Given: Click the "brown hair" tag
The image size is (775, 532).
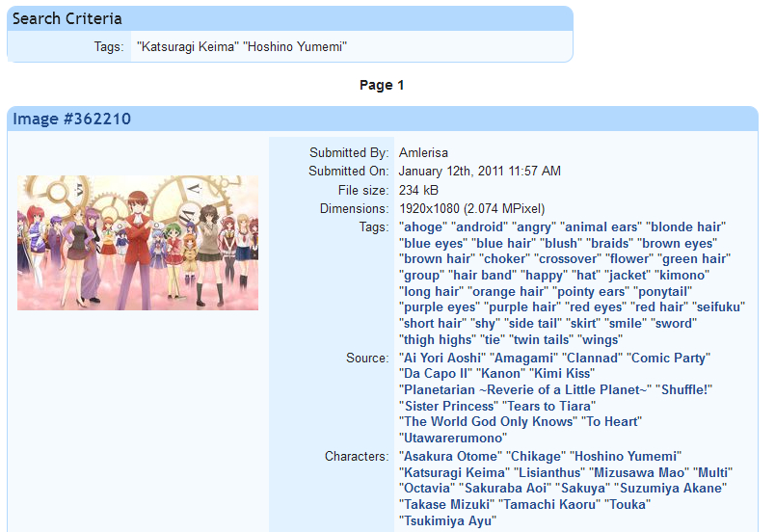Looking at the screenshot, I should pyautogui.click(x=438, y=259).
